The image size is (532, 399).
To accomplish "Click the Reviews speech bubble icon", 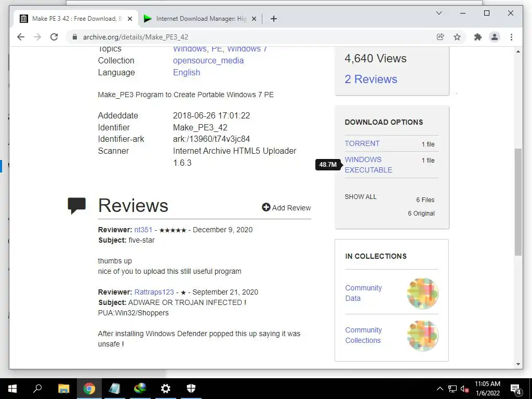I will (77, 206).
